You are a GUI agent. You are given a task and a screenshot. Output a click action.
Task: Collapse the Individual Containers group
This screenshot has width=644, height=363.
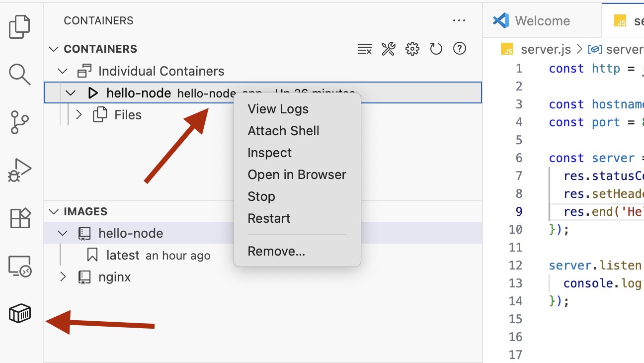coord(62,71)
